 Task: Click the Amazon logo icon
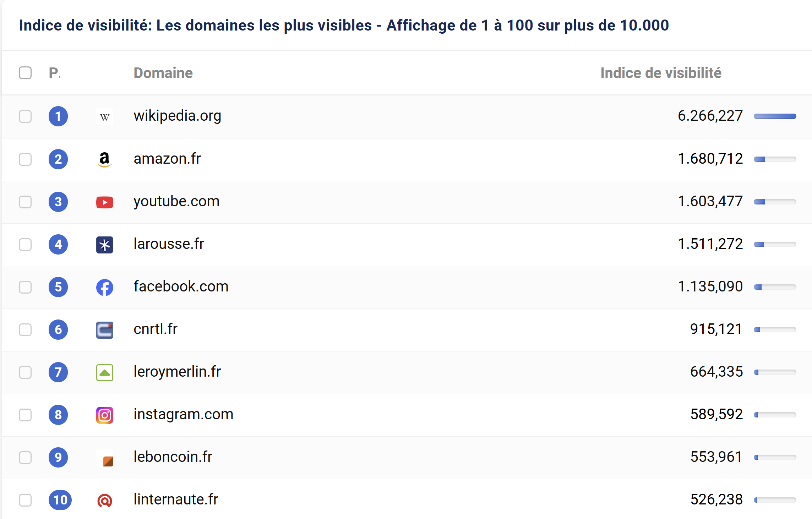pos(104,159)
